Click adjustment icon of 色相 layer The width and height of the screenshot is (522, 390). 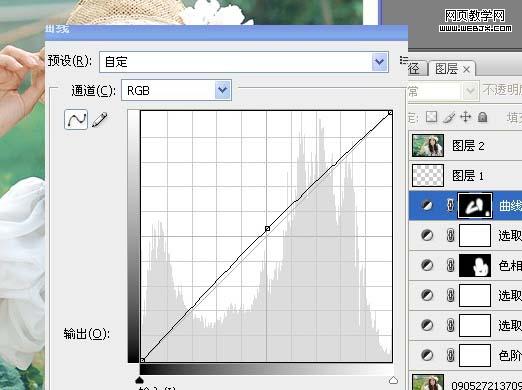click(427, 265)
